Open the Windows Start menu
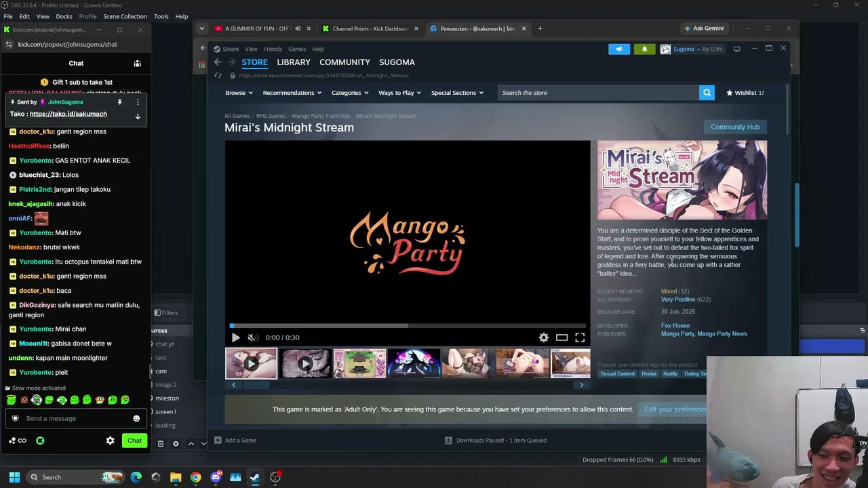The height and width of the screenshot is (488, 868). coord(14,477)
